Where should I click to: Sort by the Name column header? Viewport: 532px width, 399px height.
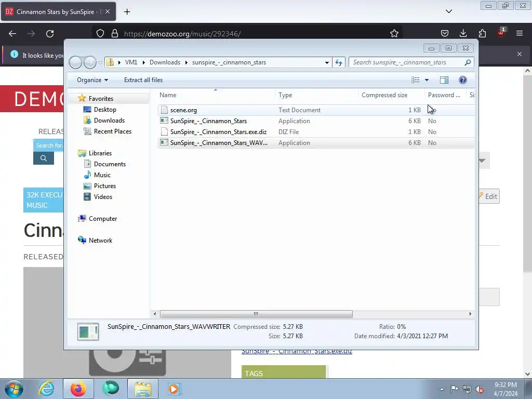216,95
